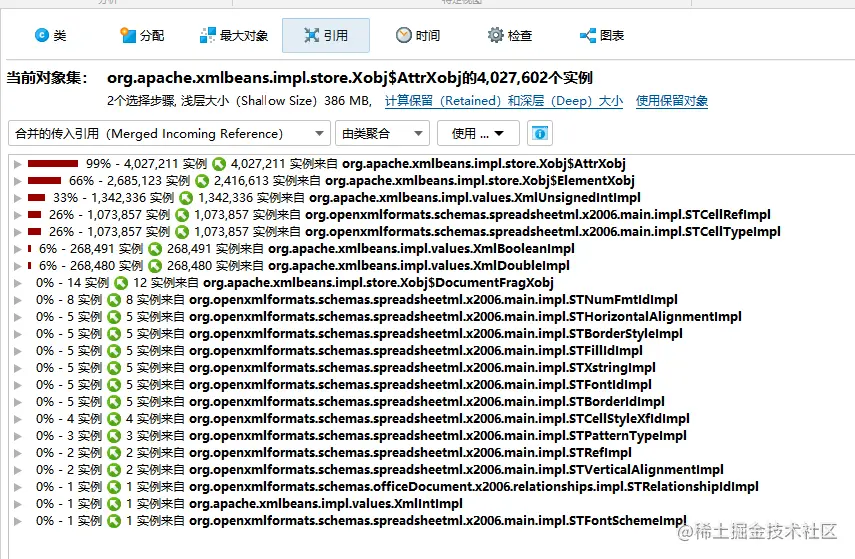Click the green reference icon on STFontIdImpl row
855x559 pixels.
tap(114, 384)
